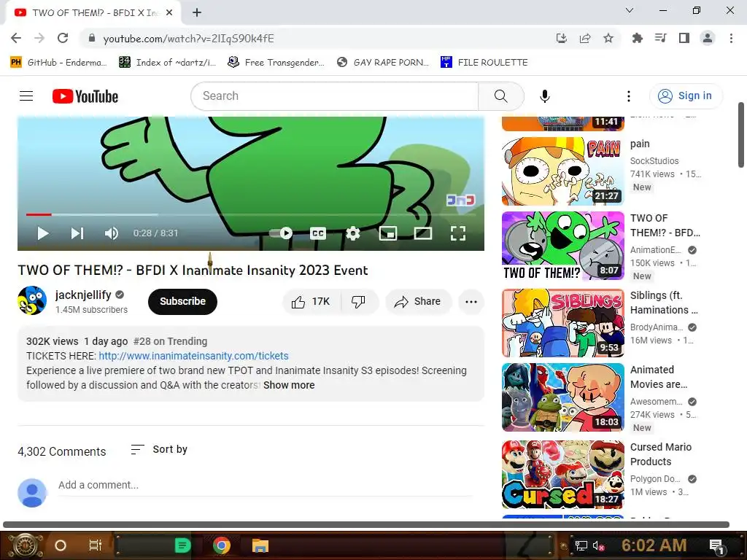
Task: Open the Chrome extensions puzzle icon
Action: (637, 38)
